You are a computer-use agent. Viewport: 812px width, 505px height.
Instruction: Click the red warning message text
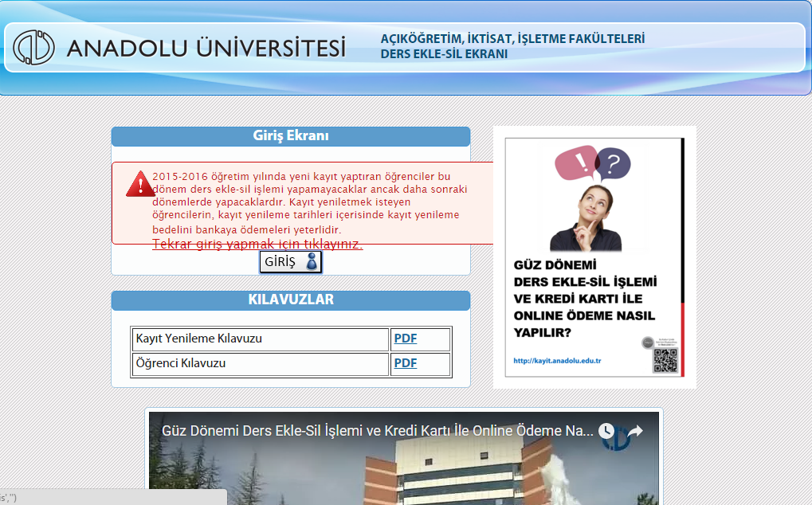point(310,203)
